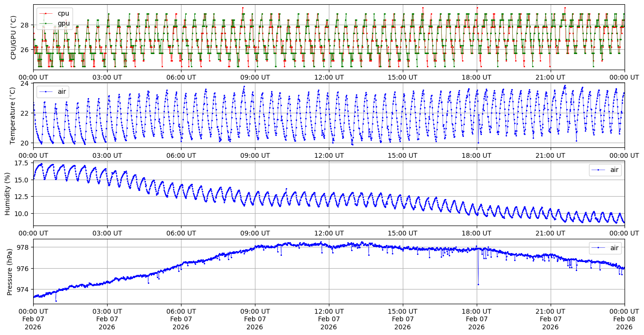Select the green gpu legend line marker
Screen dimensions: 644x335
pos(46,22)
